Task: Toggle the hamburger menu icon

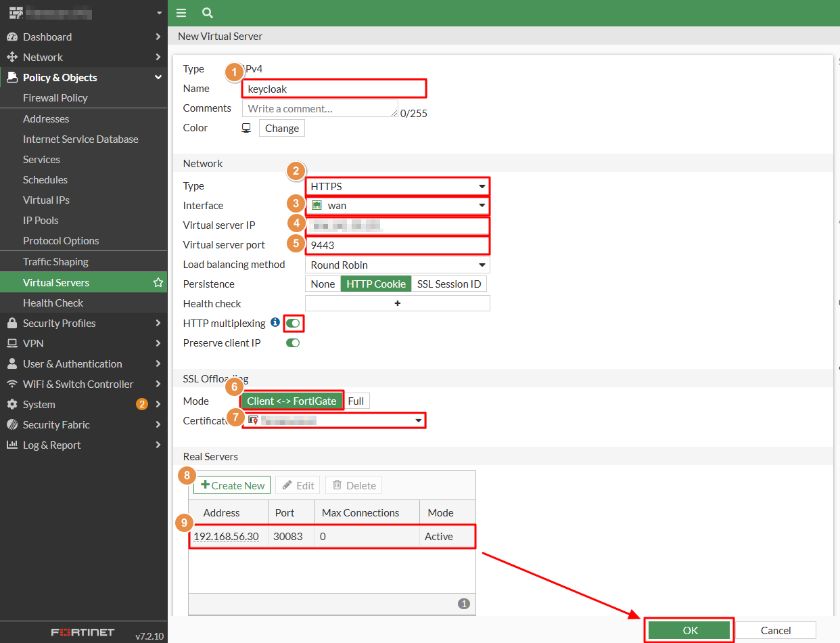Action: (x=181, y=13)
